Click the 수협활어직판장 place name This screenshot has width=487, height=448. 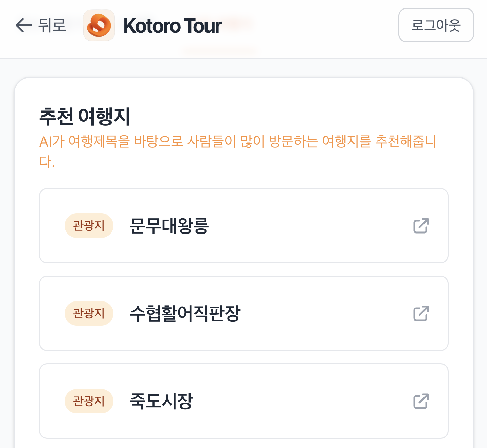click(185, 313)
